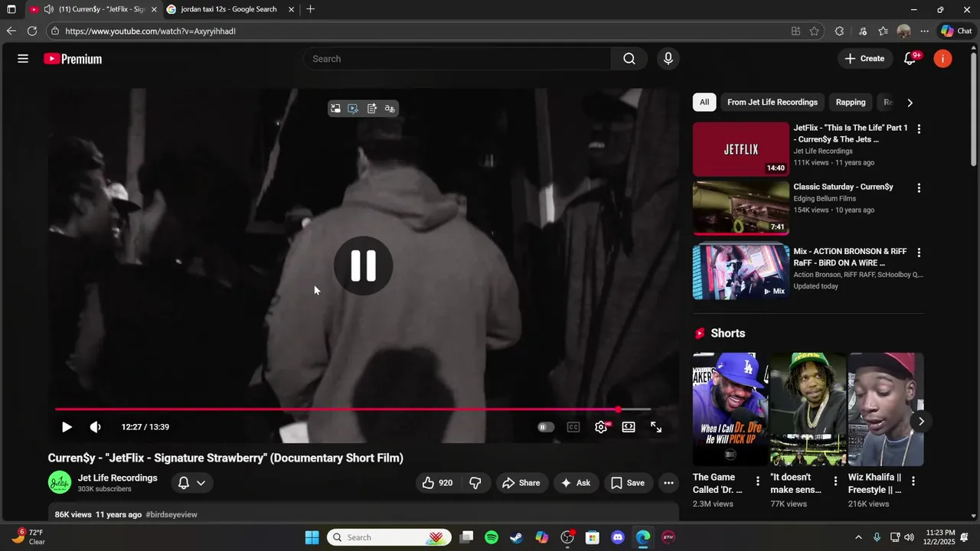
Task: Open options for Wiz Khalifa short
Action: 913,481
